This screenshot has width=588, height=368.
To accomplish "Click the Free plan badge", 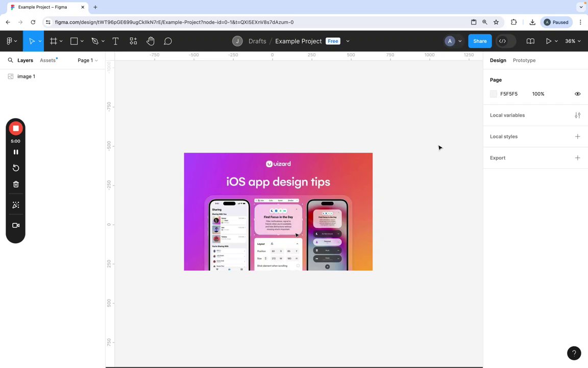I will (x=333, y=41).
